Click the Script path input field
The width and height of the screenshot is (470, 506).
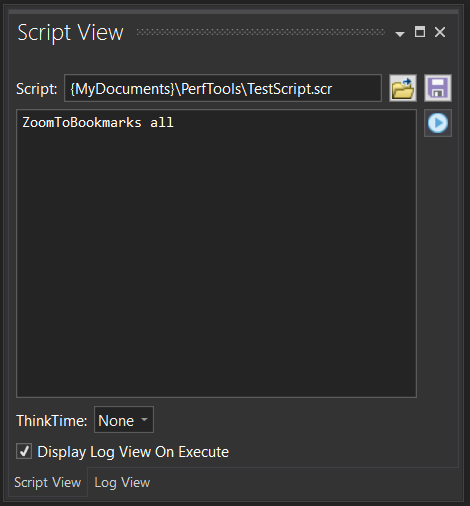point(223,88)
